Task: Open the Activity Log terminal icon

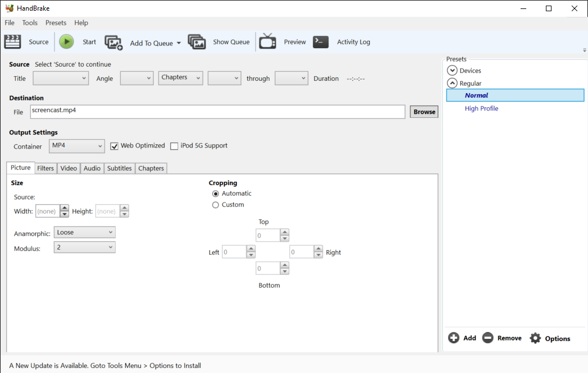Action: click(321, 42)
